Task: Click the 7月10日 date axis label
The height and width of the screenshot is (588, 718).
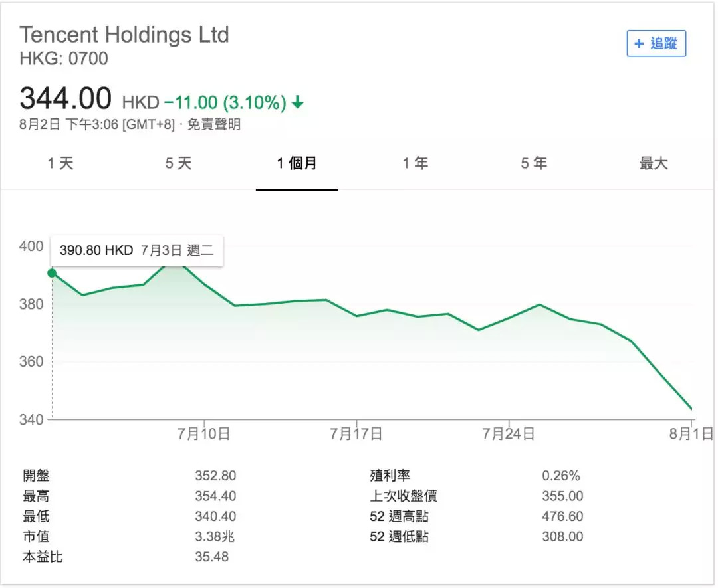Action: pyautogui.click(x=203, y=435)
